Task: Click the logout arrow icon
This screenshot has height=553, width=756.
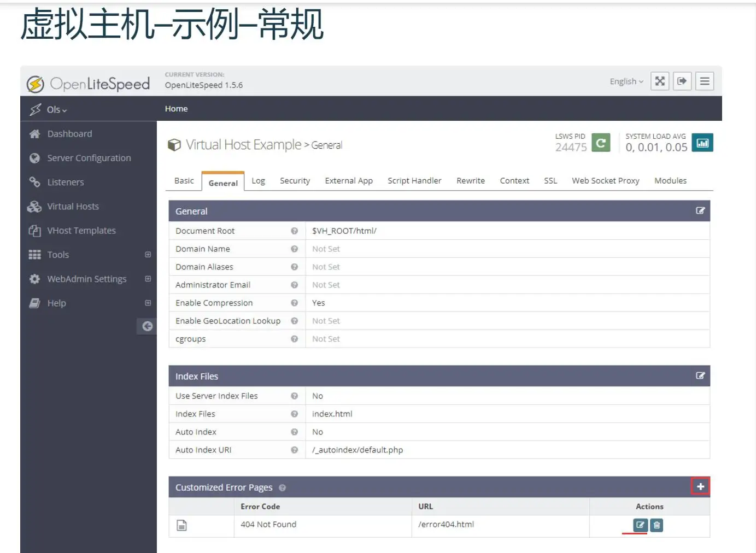Action: pyautogui.click(x=682, y=81)
